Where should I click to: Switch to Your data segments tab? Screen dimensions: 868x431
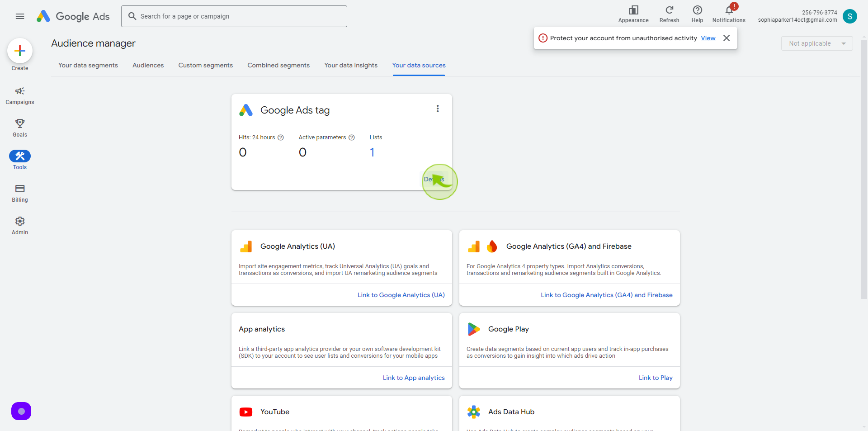tap(88, 65)
